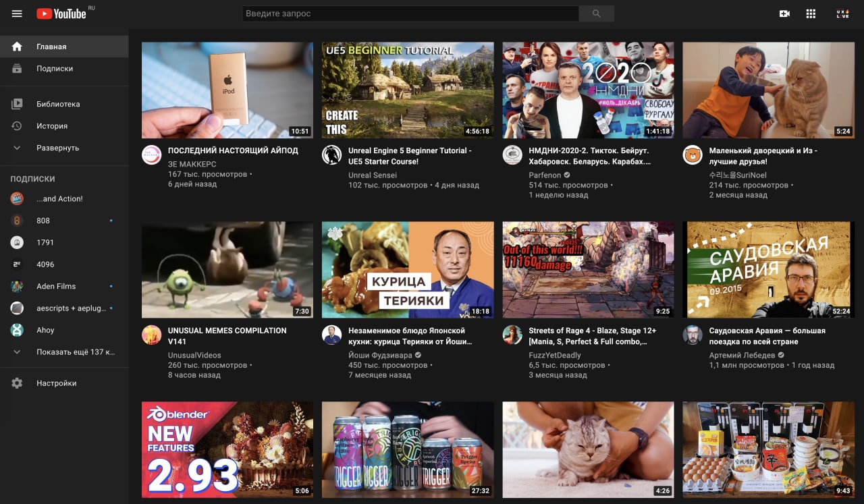Play the Саудовская Аравия thumbnail
864x504 pixels.
(768, 270)
